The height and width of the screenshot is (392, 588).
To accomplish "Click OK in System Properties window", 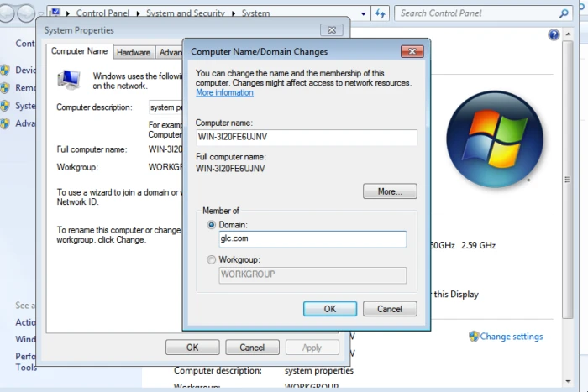I will click(192, 348).
